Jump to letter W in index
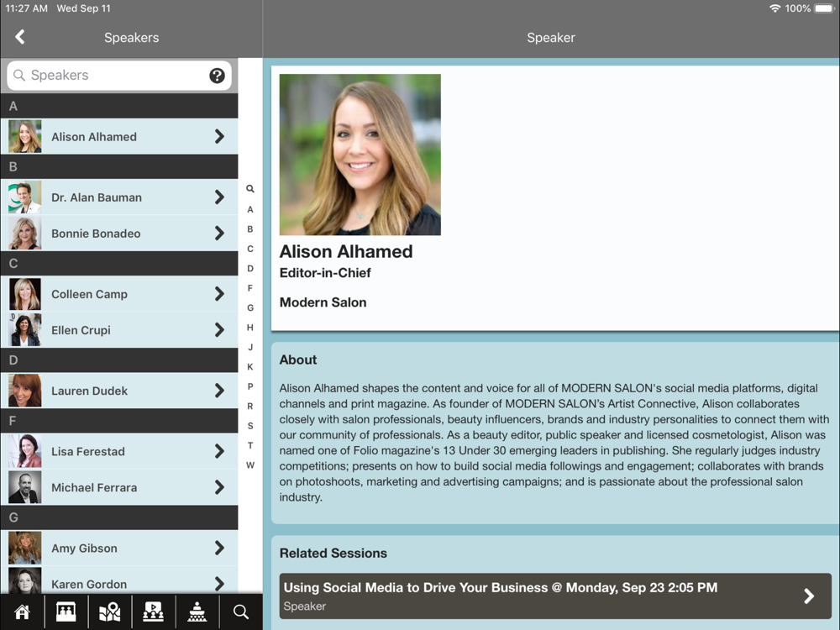Viewport: 840px width, 630px height. click(250, 465)
